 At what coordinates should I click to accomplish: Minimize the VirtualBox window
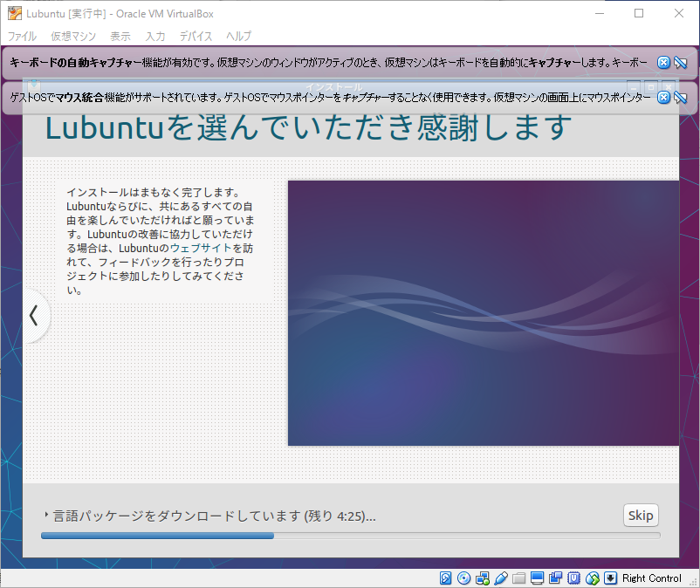[x=600, y=13]
